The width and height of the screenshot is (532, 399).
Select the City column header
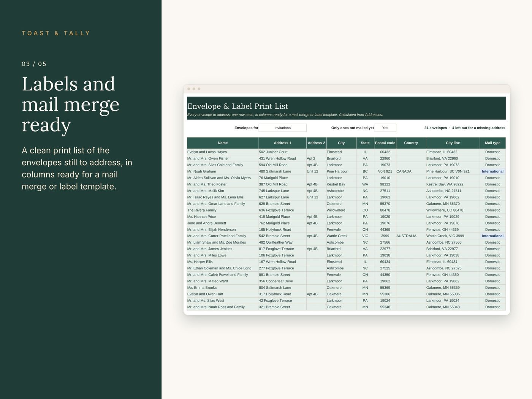tap(341, 143)
